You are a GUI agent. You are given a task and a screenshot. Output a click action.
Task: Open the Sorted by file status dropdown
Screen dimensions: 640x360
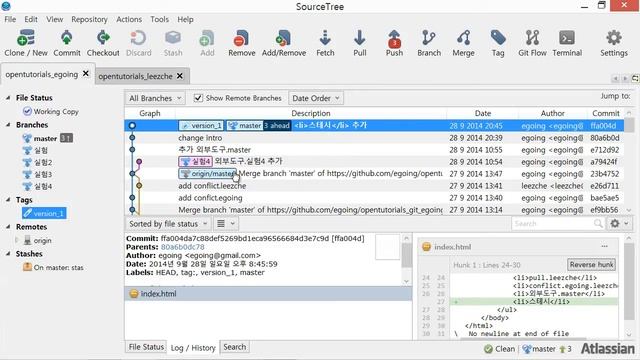click(x=169, y=224)
